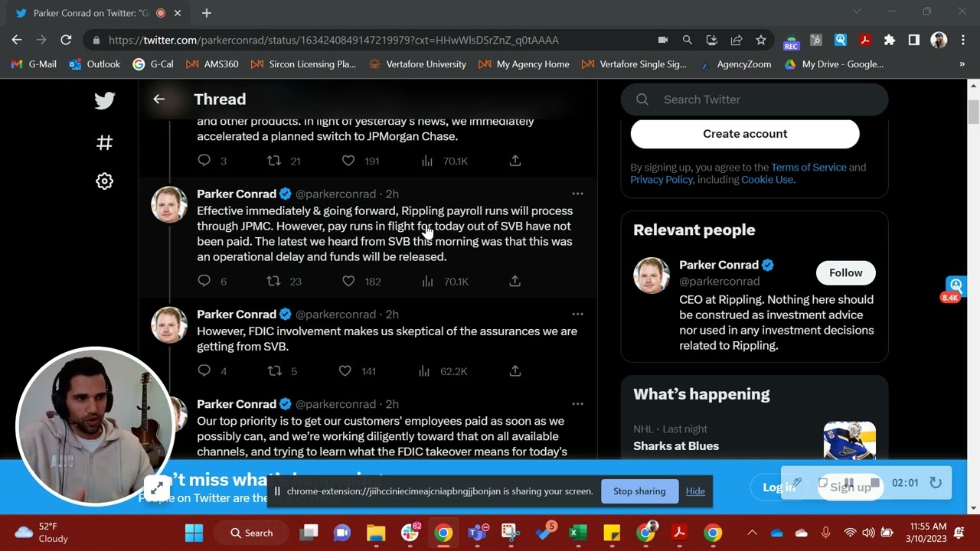Reload the page in Chrome

66,40
